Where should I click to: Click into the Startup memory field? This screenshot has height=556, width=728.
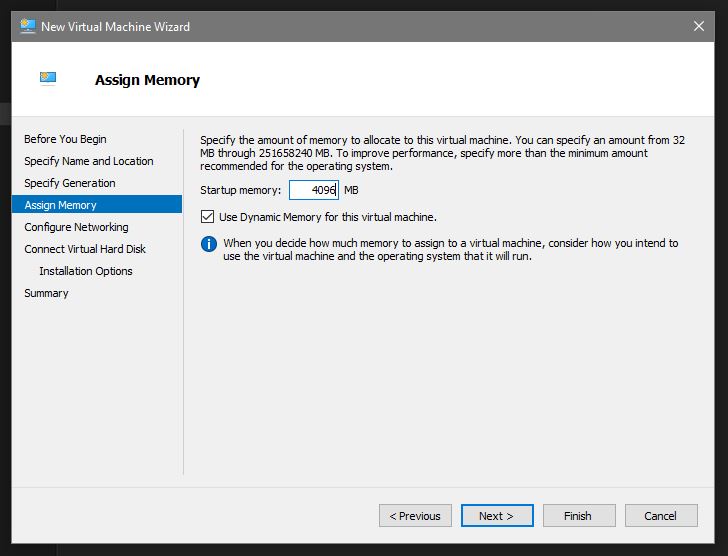click(x=313, y=190)
